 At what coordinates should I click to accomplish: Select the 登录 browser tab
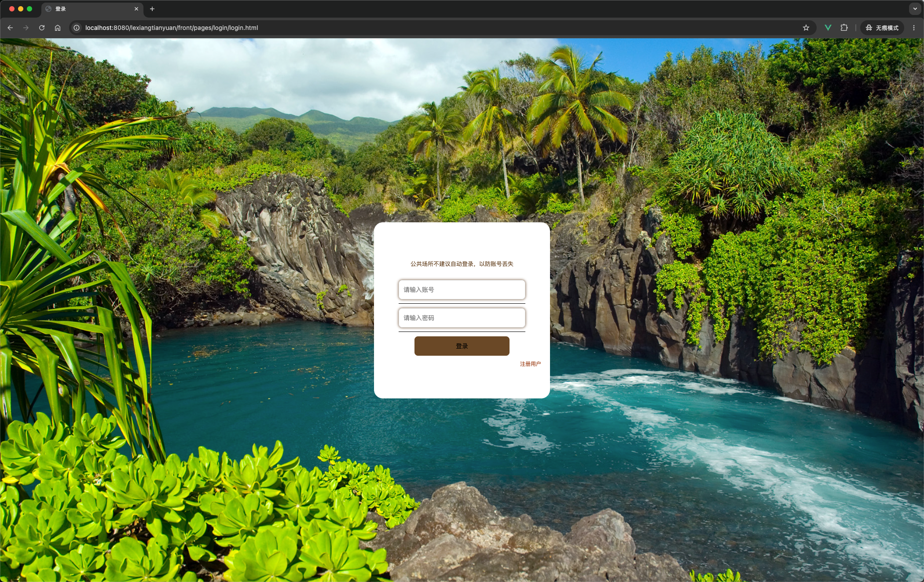coord(92,9)
